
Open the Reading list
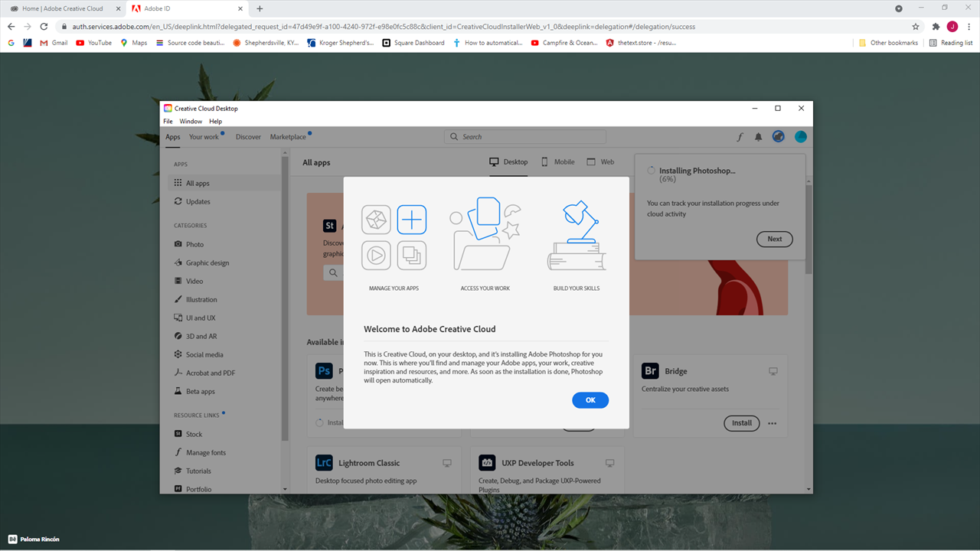pos(951,43)
